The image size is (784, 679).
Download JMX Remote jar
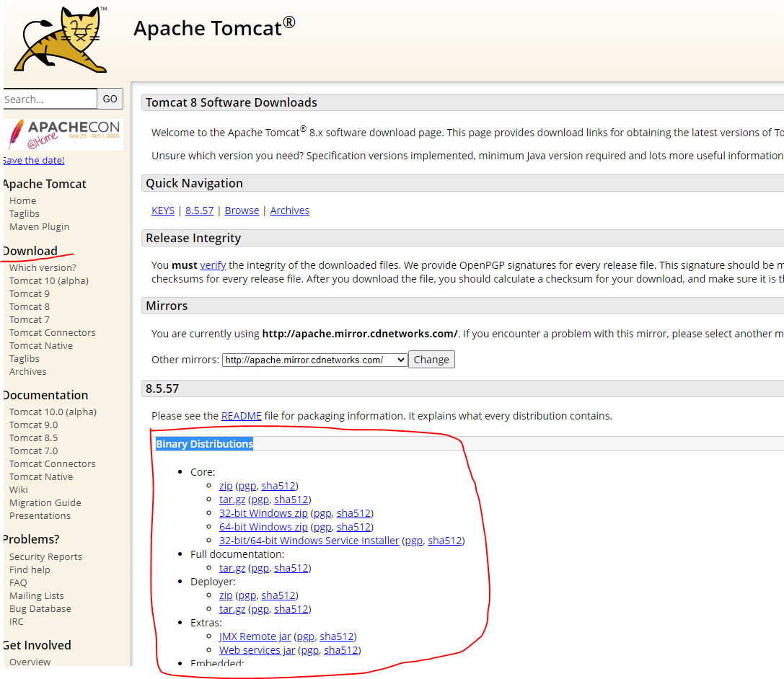coord(255,636)
